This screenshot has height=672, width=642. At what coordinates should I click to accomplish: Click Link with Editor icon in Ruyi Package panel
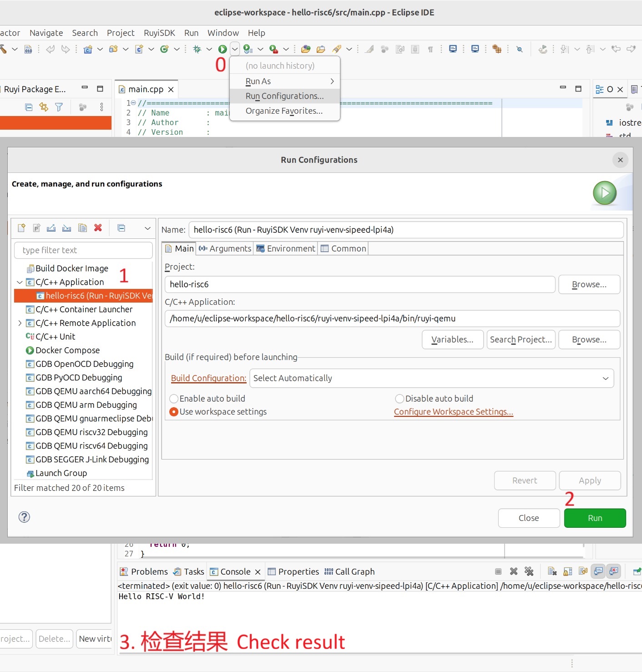pyautogui.click(x=44, y=107)
